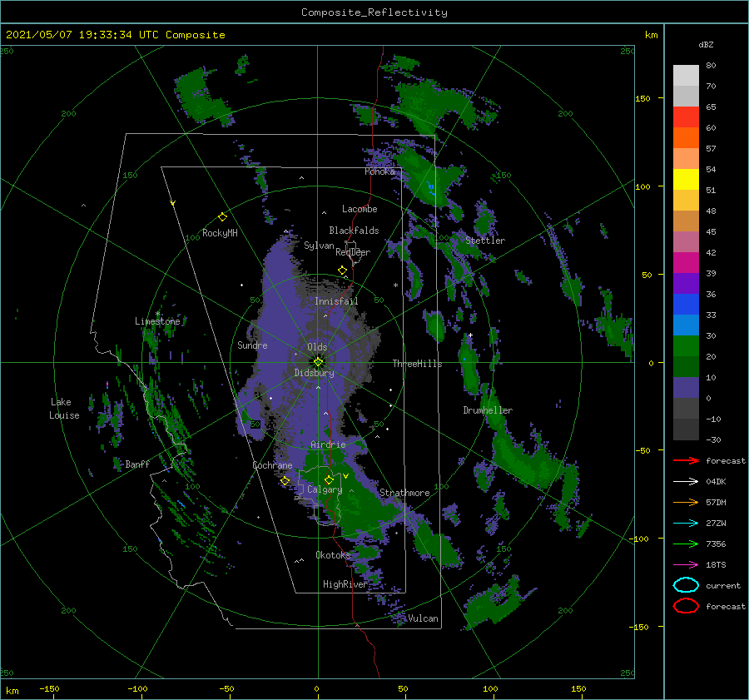The width and height of the screenshot is (749, 700).
Task: Select the 33 dBZ blue color swatch
Action: pos(686,325)
